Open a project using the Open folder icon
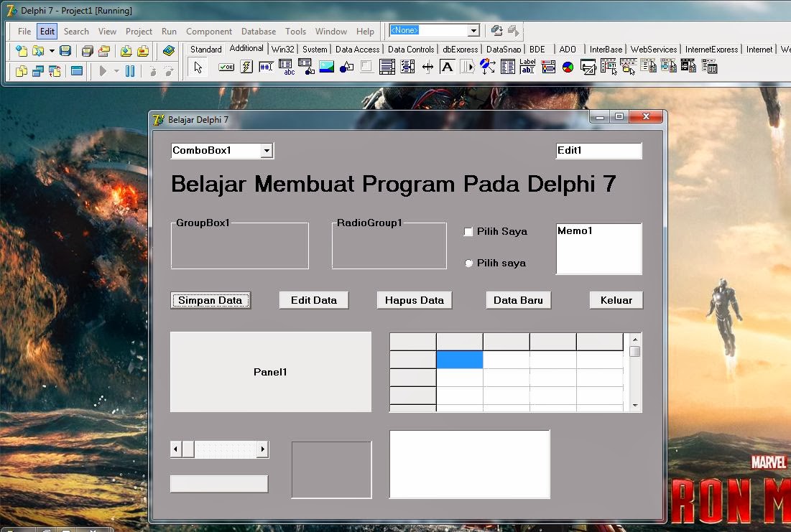The image size is (791, 532). point(37,50)
